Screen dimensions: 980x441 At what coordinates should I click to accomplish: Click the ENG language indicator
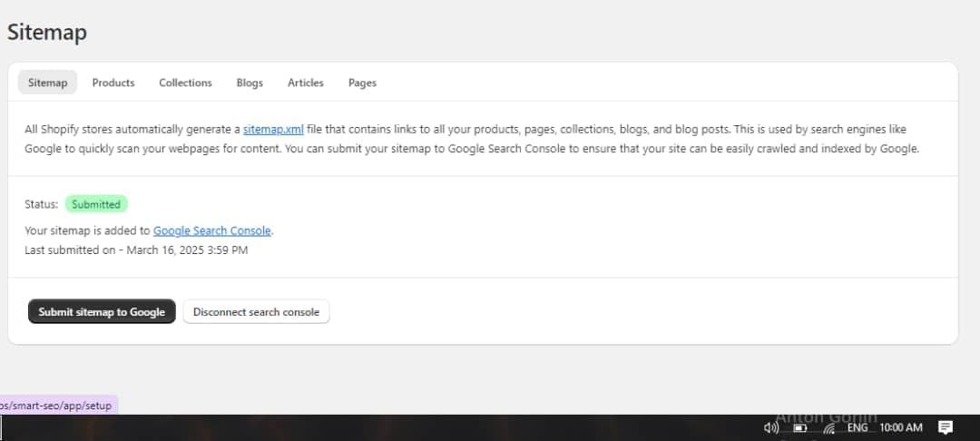pyautogui.click(x=857, y=428)
